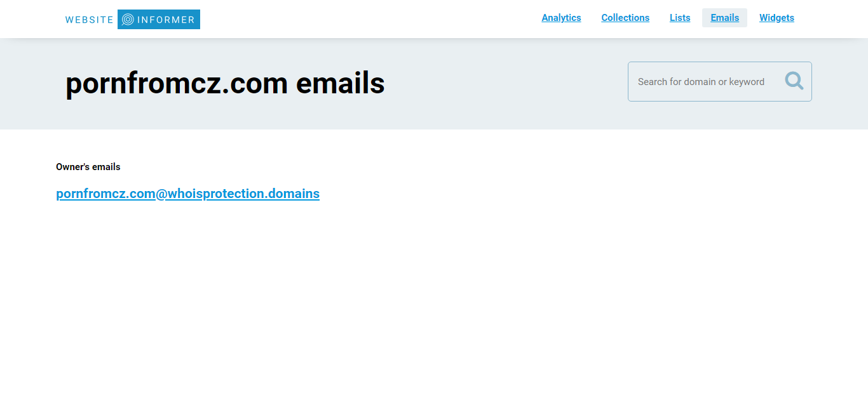
Task: Click the word "Owner's" above the email
Action: click(x=72, y=167)
